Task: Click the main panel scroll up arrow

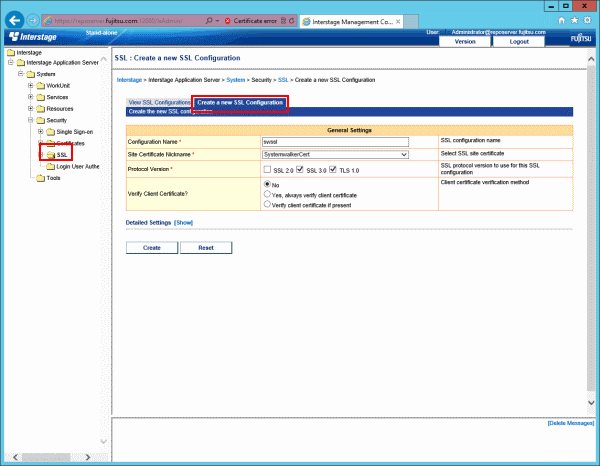Action: pyautogui.click(x=591, y=59)
